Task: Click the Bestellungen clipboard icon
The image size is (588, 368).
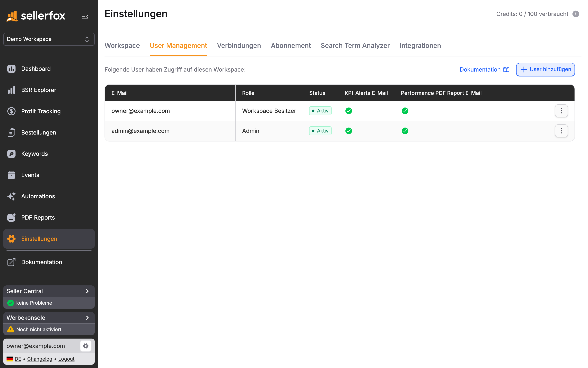Action: (11, 132)
